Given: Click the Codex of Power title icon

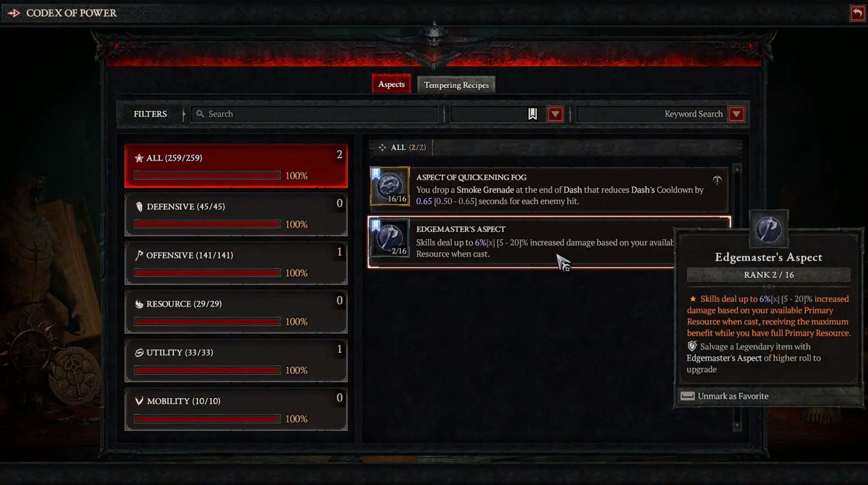Looking at the screenshot, I should [14, 13].
